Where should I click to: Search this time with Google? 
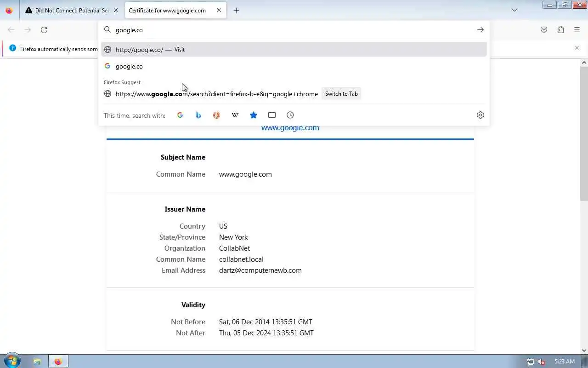[x=180, y=115]
